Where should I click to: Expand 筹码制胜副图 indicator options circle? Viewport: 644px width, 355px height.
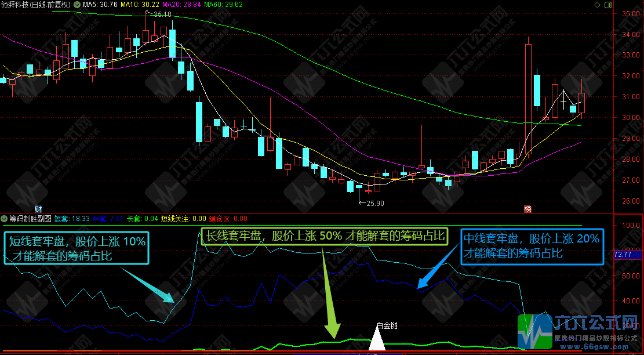4,219
